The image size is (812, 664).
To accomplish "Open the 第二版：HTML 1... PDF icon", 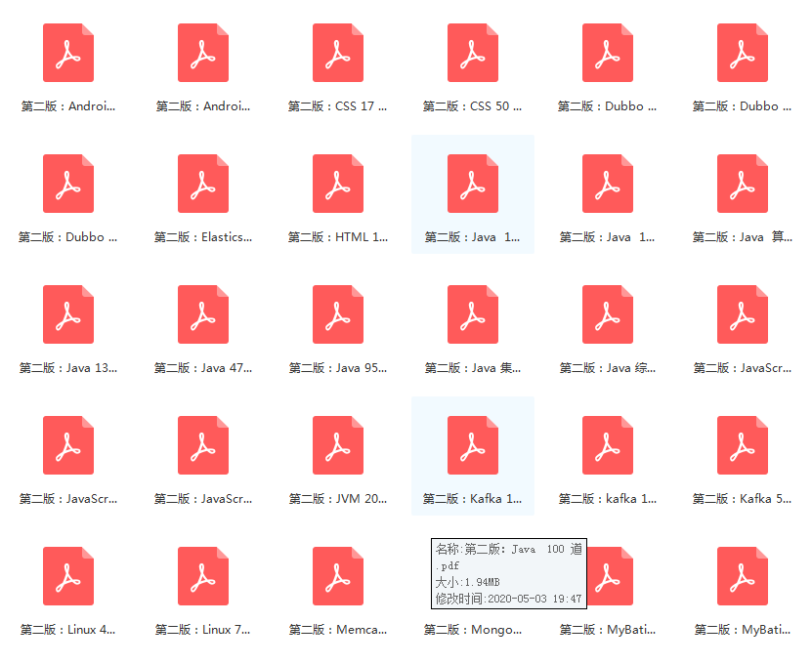I will click(x=338, y=184).
